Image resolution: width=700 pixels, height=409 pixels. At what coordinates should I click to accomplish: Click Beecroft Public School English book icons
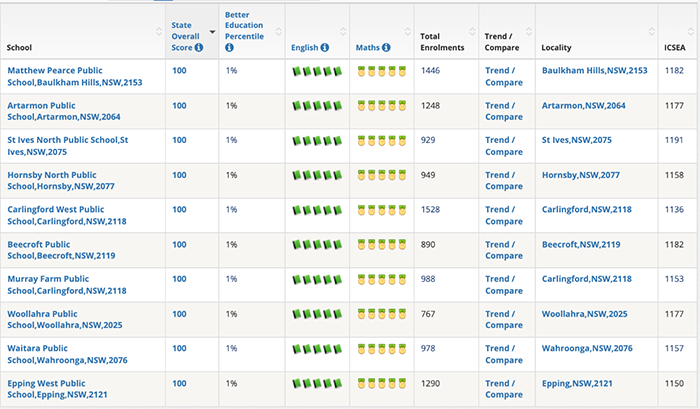pos(317,245)
